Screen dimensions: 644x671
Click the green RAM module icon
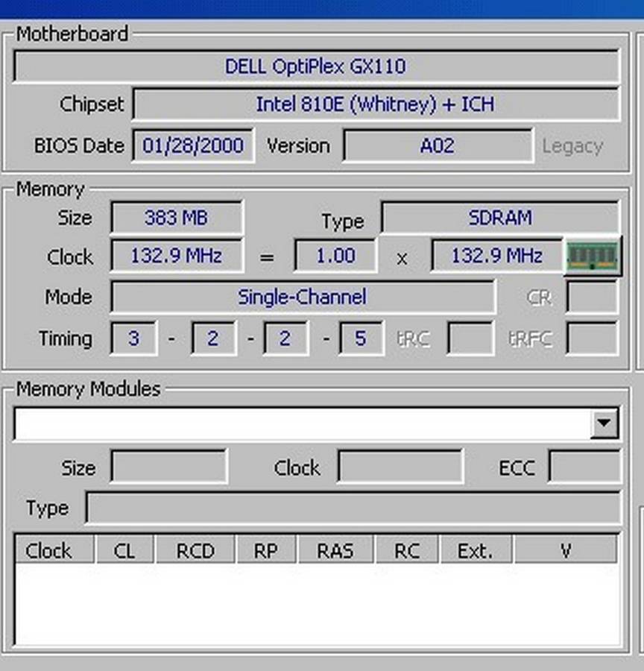[x=593, y=256]
